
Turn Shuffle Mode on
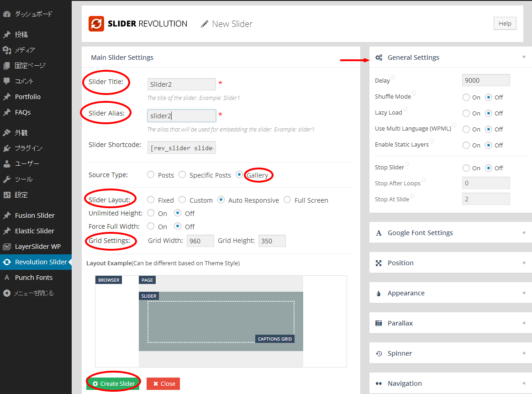pos(466,97)
